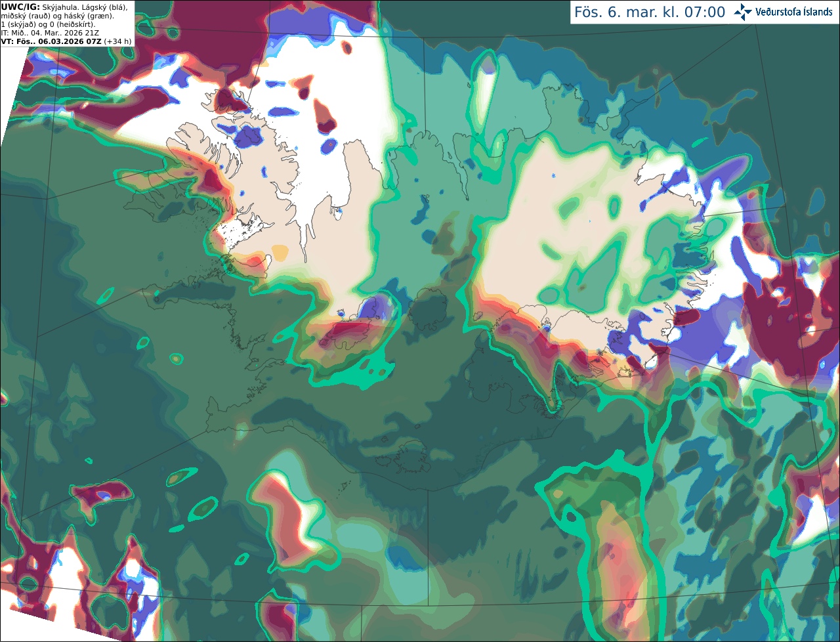
Task: Click the "Veðurstofa Íslands" name text
Action: [x=794, y=12]
